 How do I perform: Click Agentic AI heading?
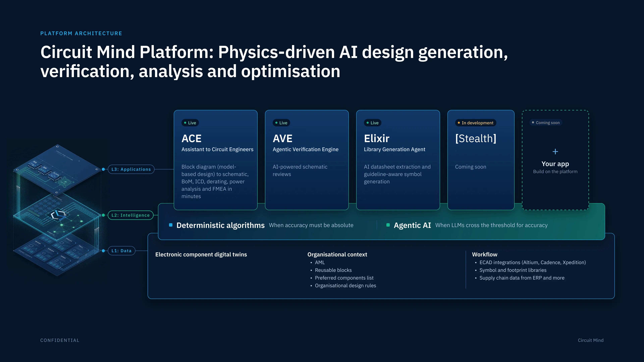[x=412, y=225]
